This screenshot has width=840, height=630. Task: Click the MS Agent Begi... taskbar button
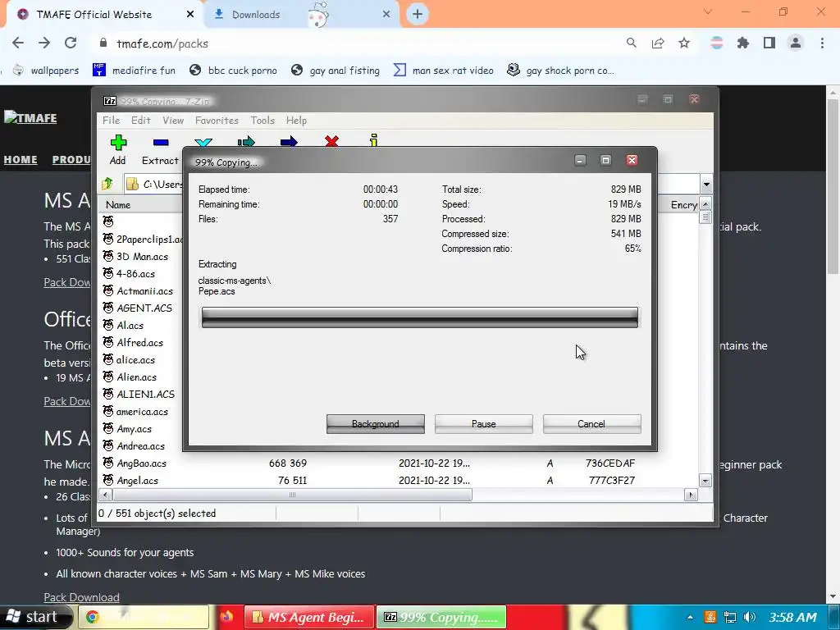click(x=309, y=617)
